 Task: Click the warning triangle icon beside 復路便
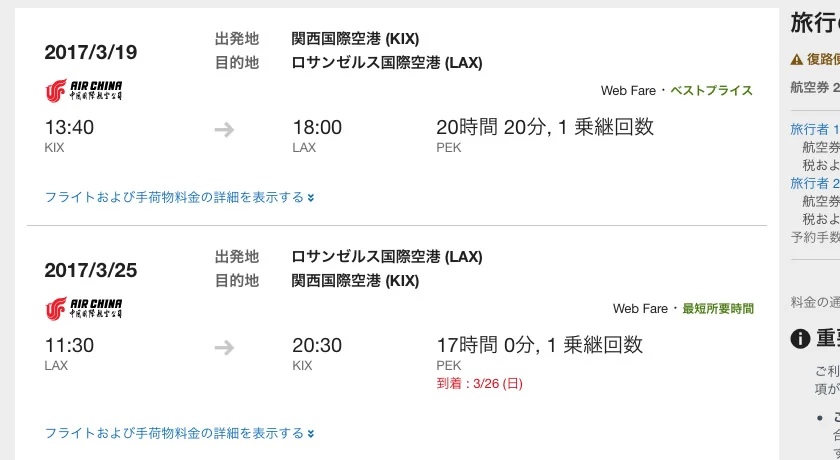coord(797,59)
